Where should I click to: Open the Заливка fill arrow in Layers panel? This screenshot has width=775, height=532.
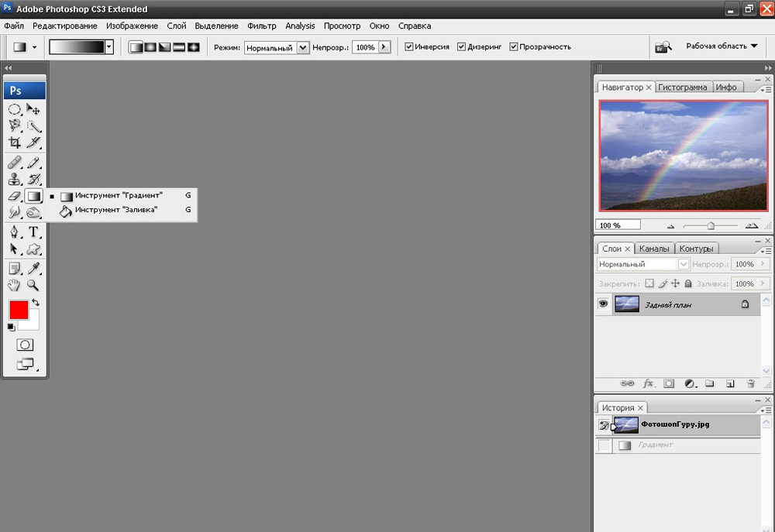(763, 283)
